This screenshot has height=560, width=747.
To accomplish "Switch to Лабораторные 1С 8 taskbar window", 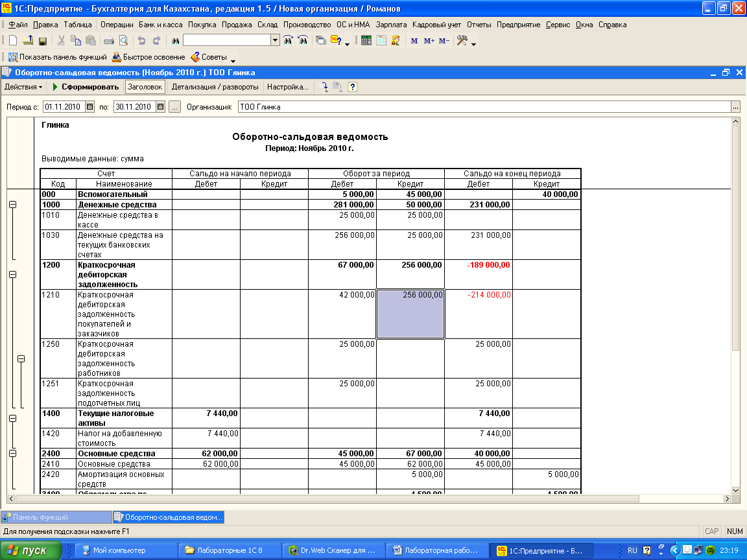I will tap(229, 550).
